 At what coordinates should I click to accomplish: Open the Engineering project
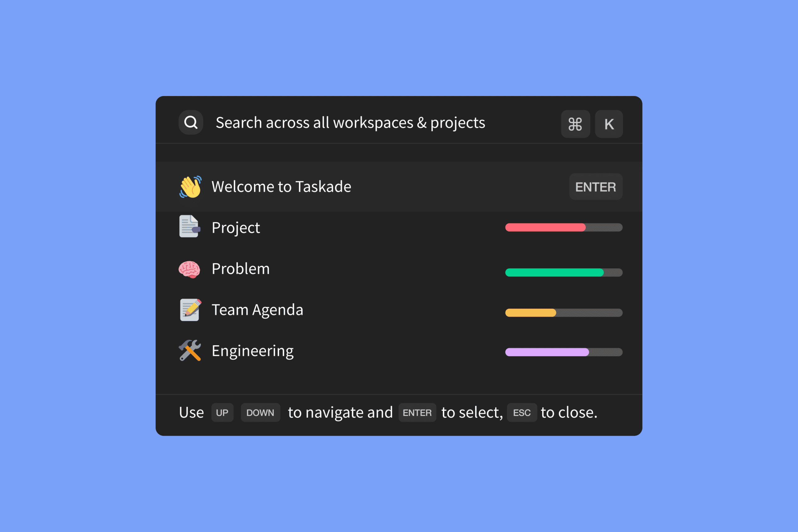coord(252,351)
